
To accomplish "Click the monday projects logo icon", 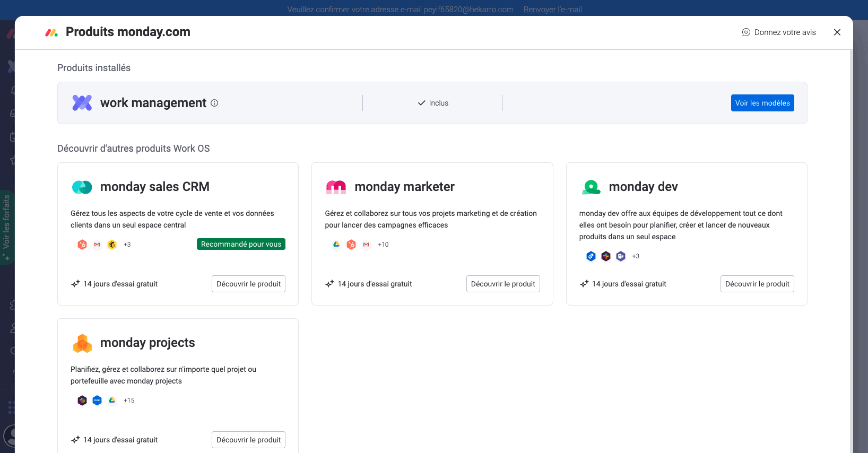I will [x=82, y=343].
